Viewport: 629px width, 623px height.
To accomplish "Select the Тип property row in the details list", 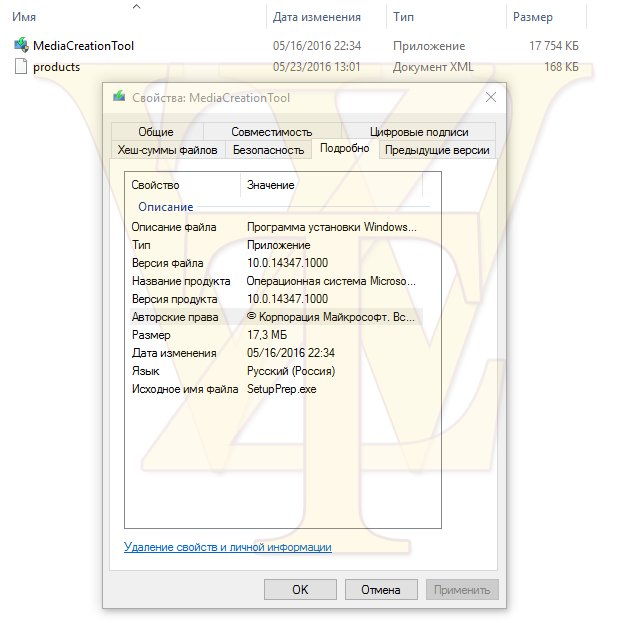I will pyautogui.click(x=276, y=245).
